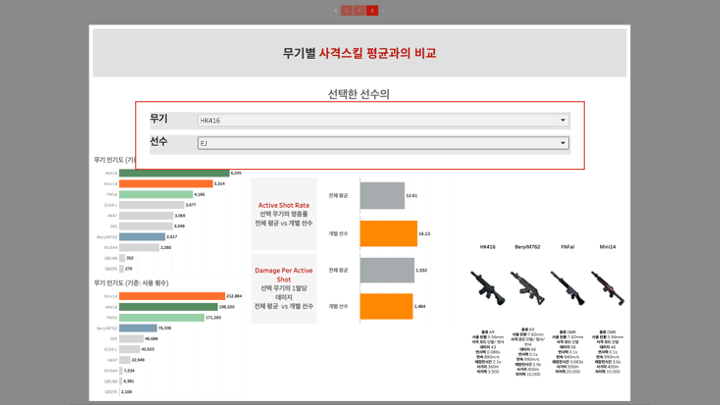This screenshot has width=720, height=405.
Task: Select the SKS bar valued 3,048
Action: [146, 226]
